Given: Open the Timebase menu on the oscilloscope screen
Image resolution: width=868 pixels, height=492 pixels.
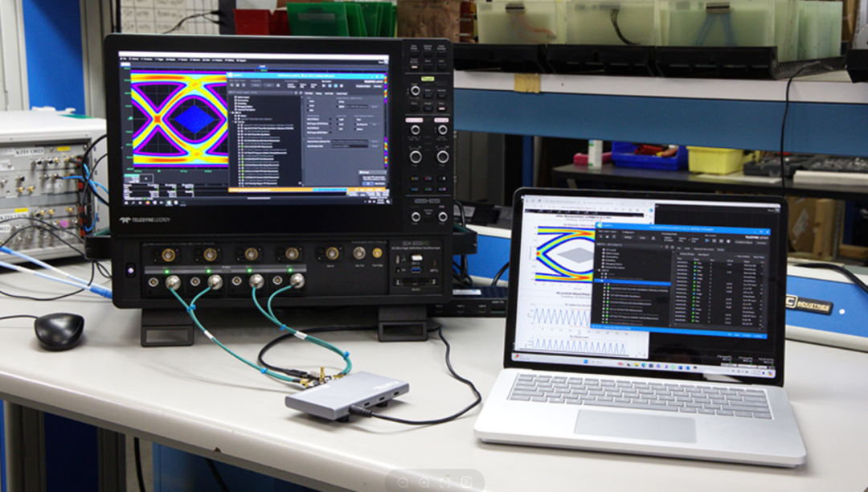Looking at the screenshot, I should point(147,59).
